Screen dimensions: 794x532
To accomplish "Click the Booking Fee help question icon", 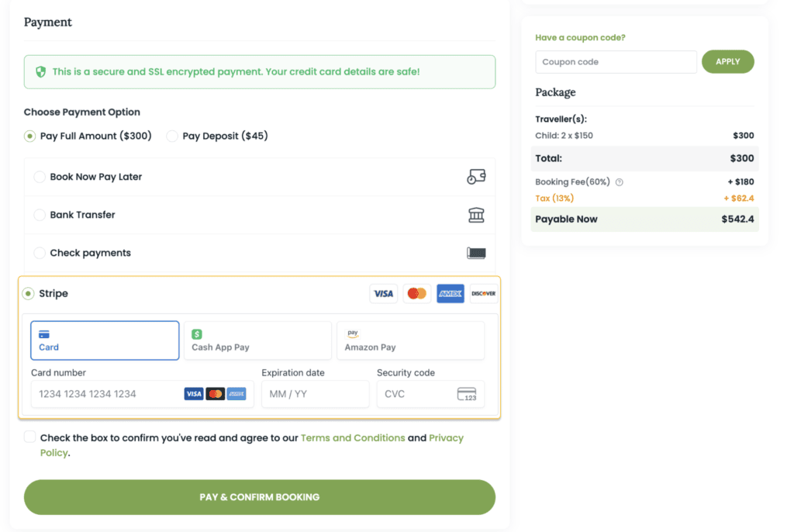I will point(620,182).
